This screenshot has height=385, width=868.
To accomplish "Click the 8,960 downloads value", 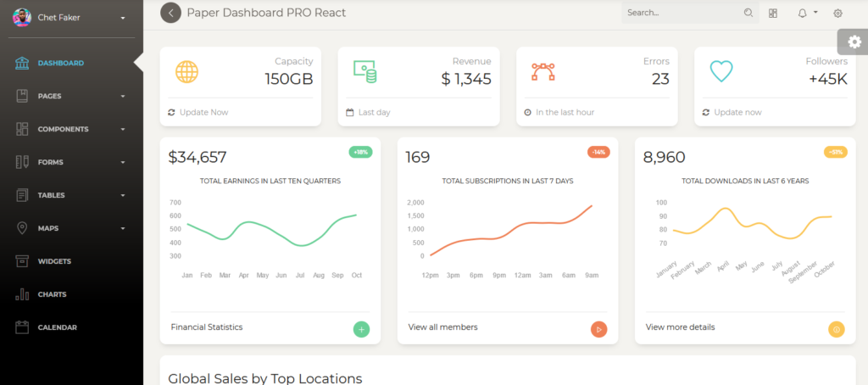I will (665, 158).
